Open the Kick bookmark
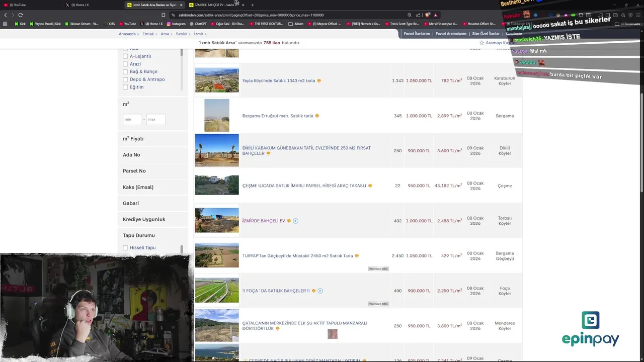 click(x=20, y=24)
